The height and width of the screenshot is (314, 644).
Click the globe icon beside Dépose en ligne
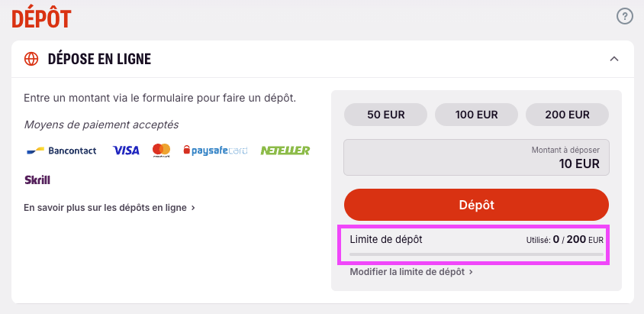[31, 59]
